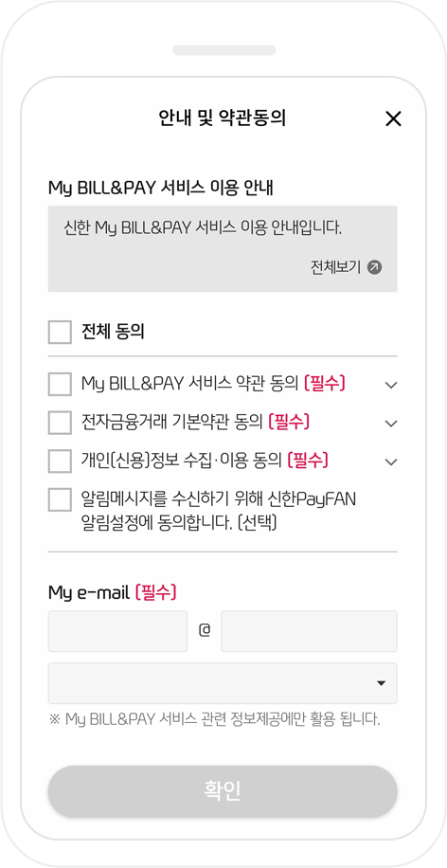Expand 전자금융거래 기본약관 chevron

390,424
